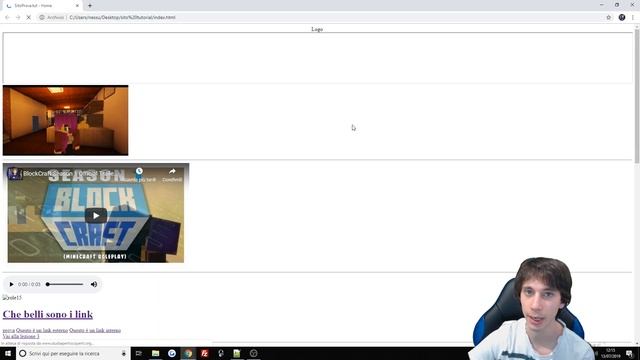
Task: Select the SitoProvaTut - Home tab
Action: pos(41,6)
